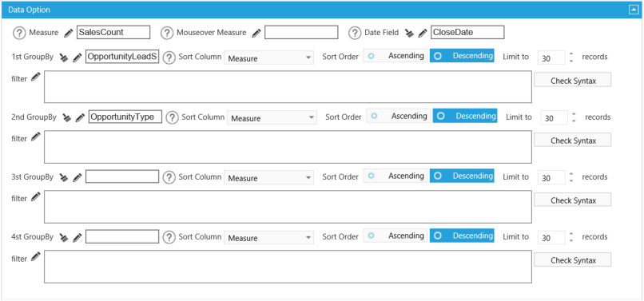Viewport: 644px width, 301px height.
Task: Click the Date Field help question icon
Action: pos(355,33)
